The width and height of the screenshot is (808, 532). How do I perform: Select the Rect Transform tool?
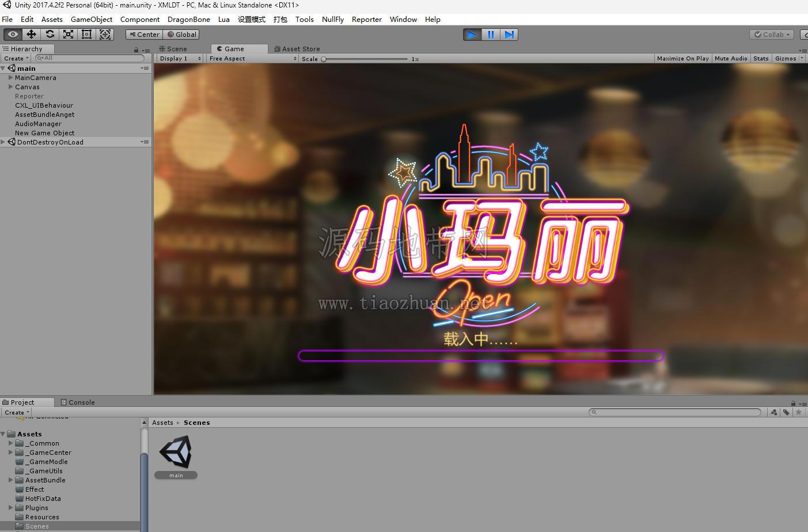[x=87, y=35]
